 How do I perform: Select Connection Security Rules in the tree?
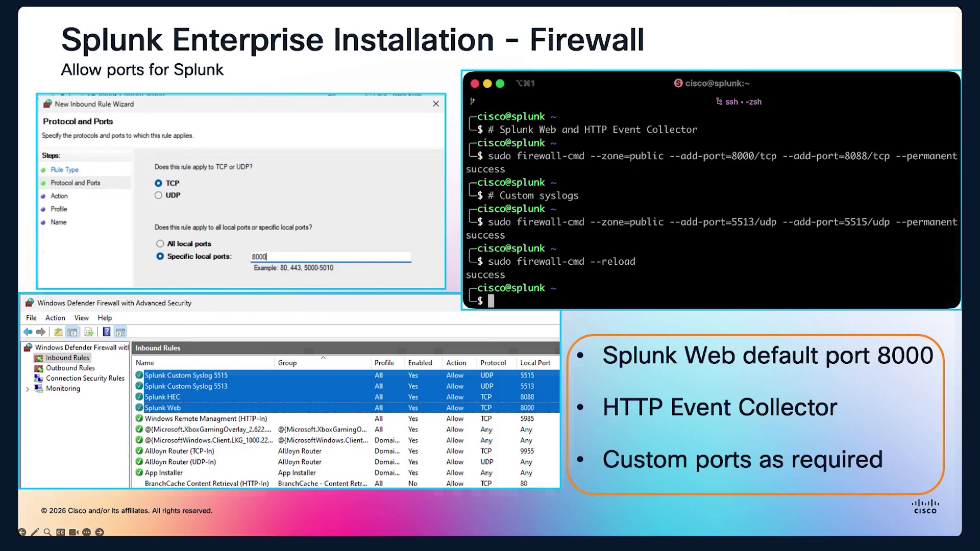pos(85,378)
